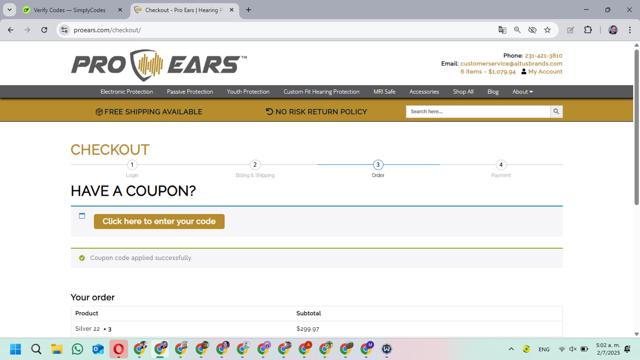The height and width of the screenshot is (360, 640).
Task: Open the Blog page
Action: (493, 92)
